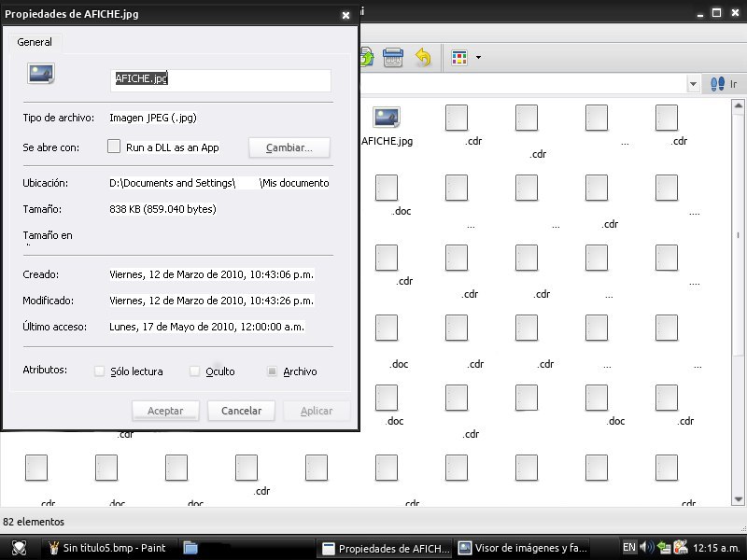This screenshot has width=747, height=560.
Task: Click the Run a DLL as an App icon
Action: click(x=114, y=147)
